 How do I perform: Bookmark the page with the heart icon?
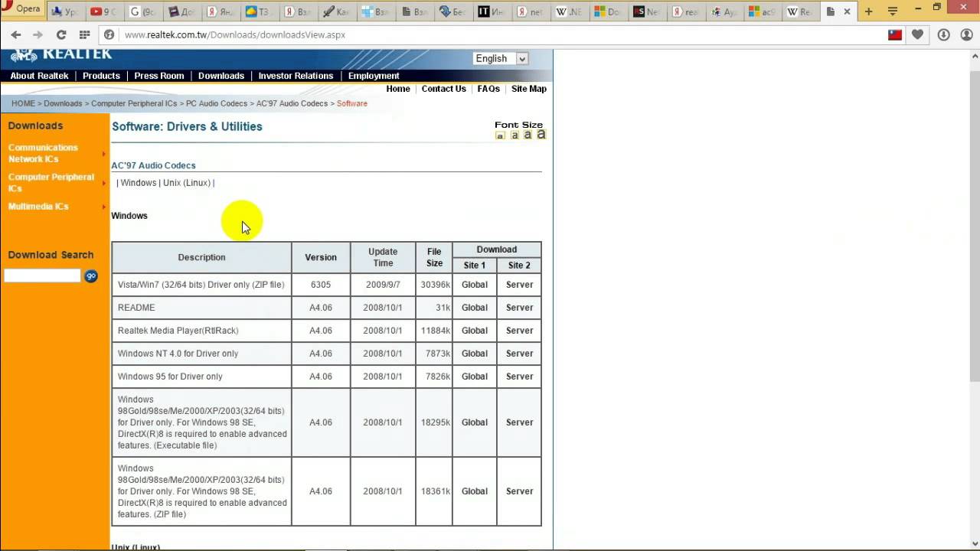coord(917,34)
